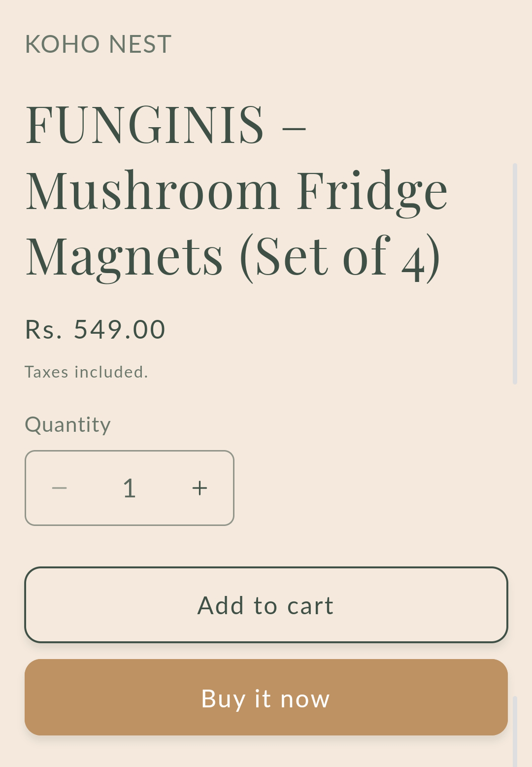Image resolution: width=532 pixels, height=767 pixels.
Task: Increase quantity with the plus icon
Action: (x=199, y=488)
